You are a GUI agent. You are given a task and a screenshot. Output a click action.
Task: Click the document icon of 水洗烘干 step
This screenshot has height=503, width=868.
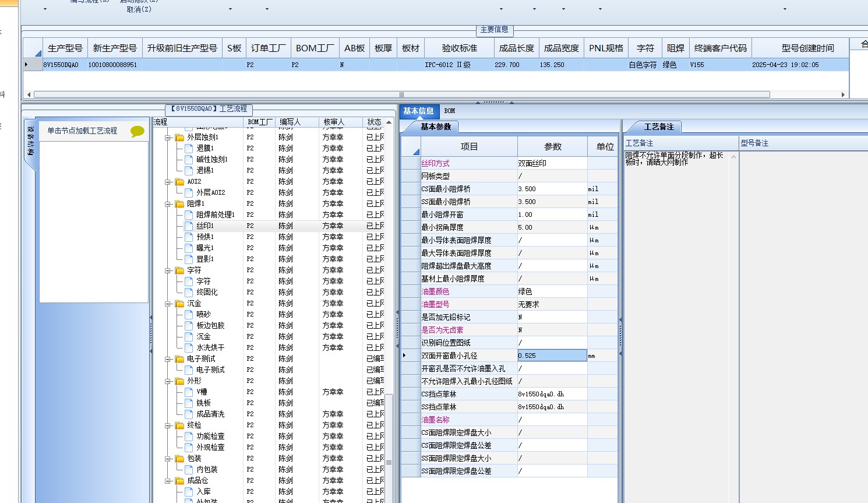[189, 347]
